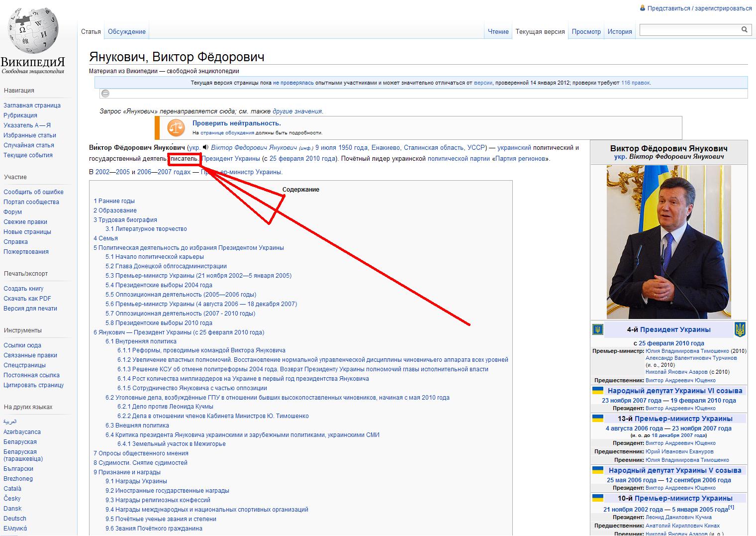Viewport: 756px width, 536px height.
Task: Click the search magnifier icon
Action: pos(745,30)
